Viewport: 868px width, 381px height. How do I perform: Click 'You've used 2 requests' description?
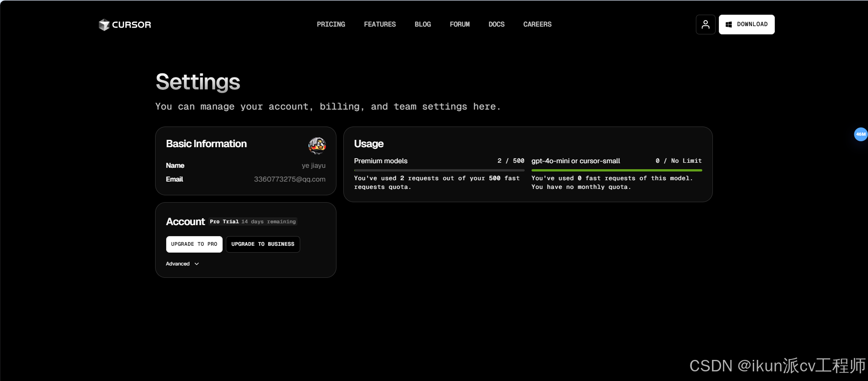437,182
